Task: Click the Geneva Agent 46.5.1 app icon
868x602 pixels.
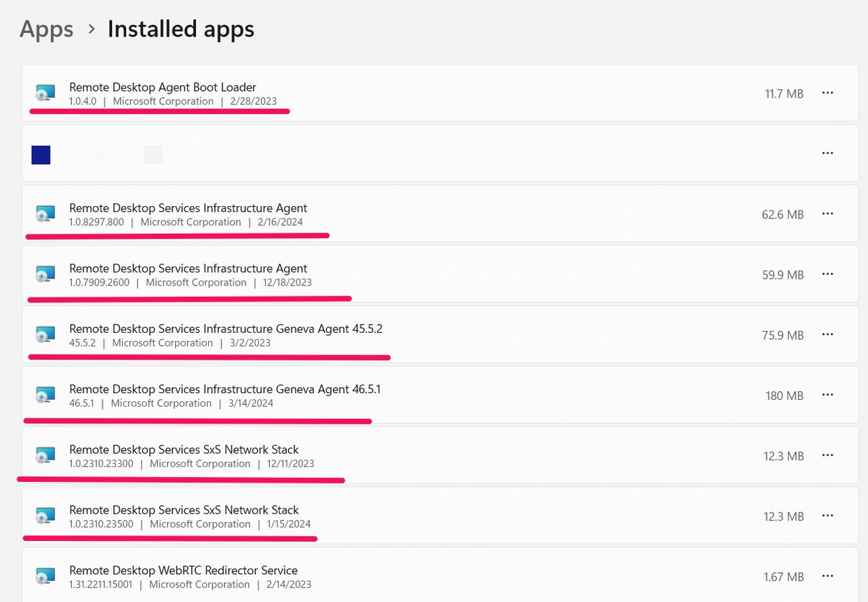Action: [x=45, y=395]
